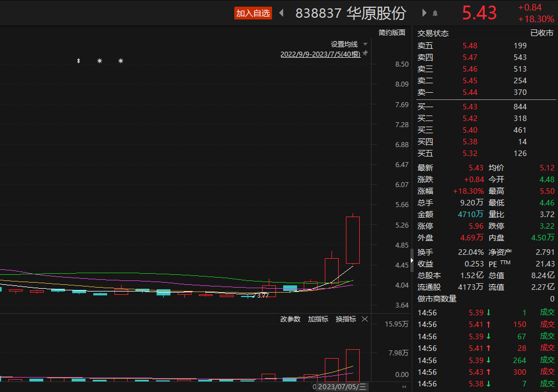The height and width of the screenshot is (392, 558).
Task: Select the 卖二 ask row at 5.45
Action: [486, 81]
